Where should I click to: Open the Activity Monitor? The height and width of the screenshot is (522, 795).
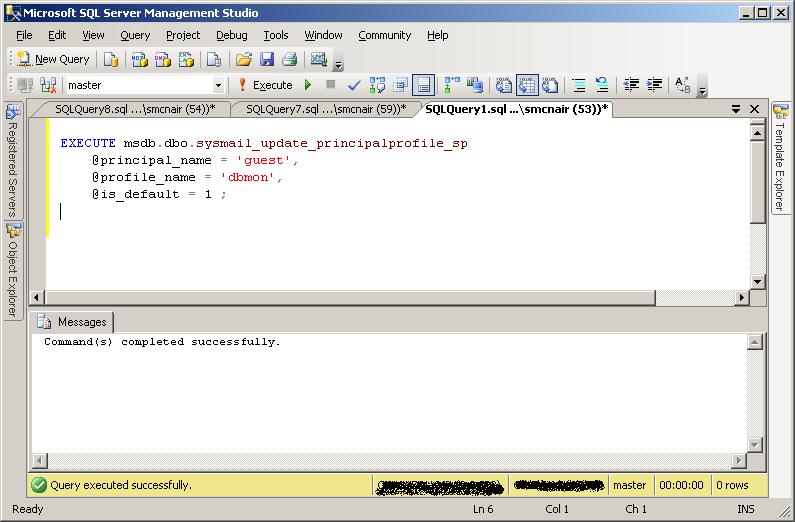coord(318,59)
